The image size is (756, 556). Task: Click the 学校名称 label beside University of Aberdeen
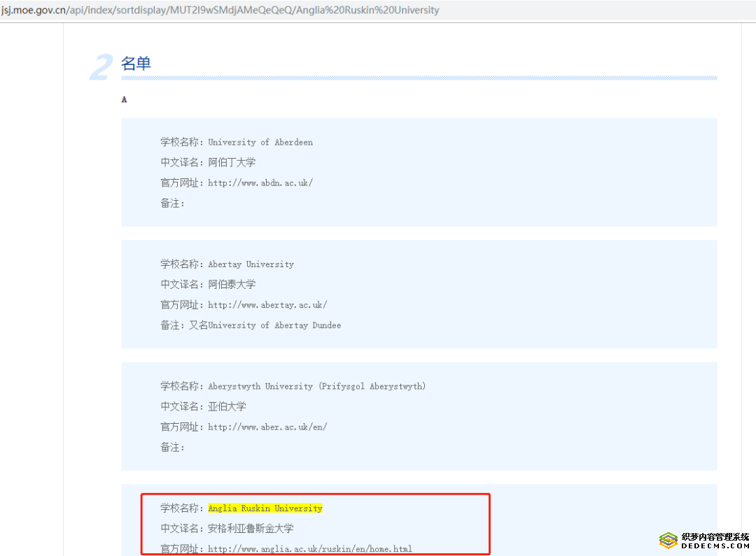(182, 142)
